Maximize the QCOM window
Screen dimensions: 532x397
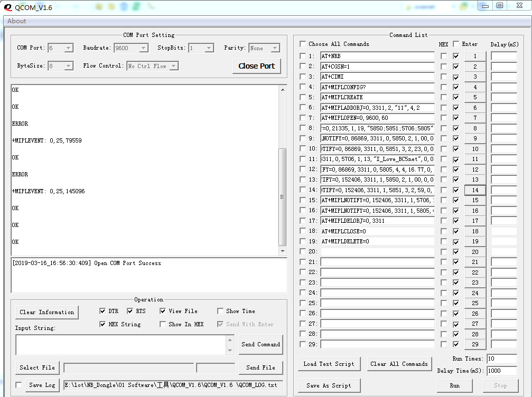click(x=500, y=5)
